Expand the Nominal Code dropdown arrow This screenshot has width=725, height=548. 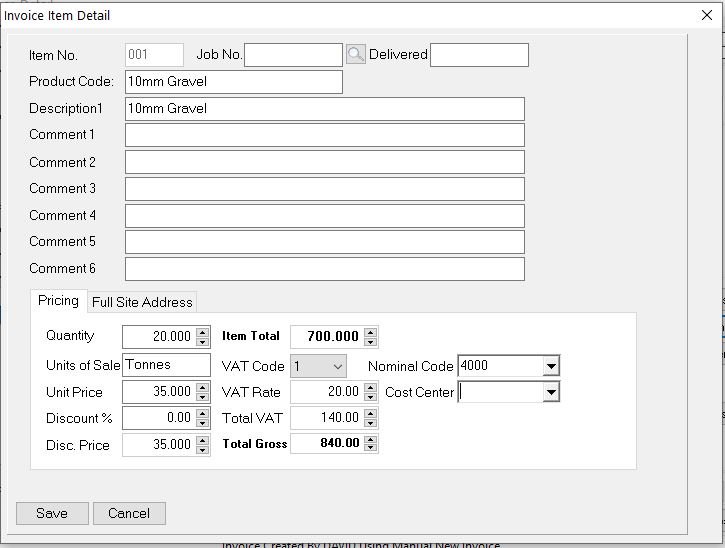[x=551, y=366]
